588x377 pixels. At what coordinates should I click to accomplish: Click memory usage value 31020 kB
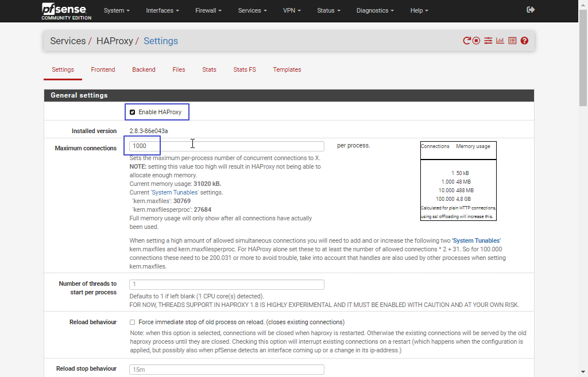207,184
